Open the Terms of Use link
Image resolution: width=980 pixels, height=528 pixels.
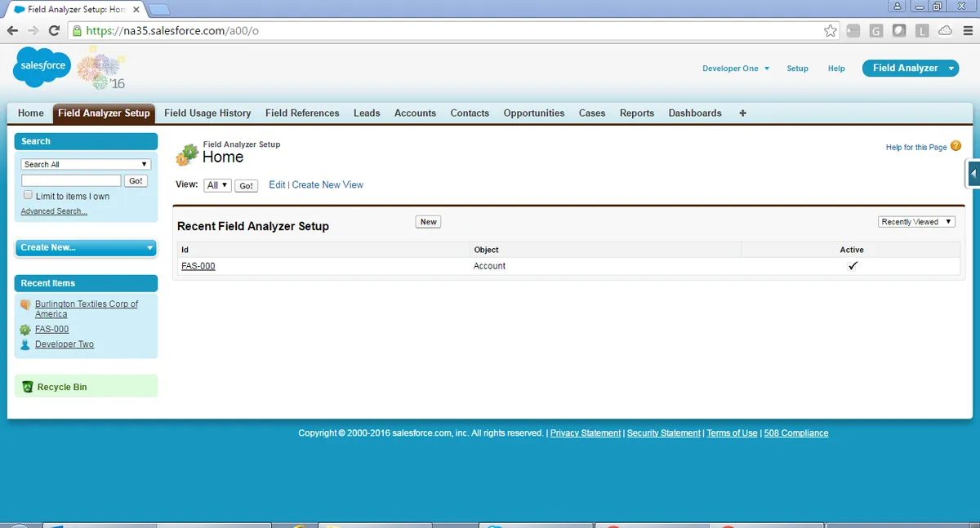point(732,433)
